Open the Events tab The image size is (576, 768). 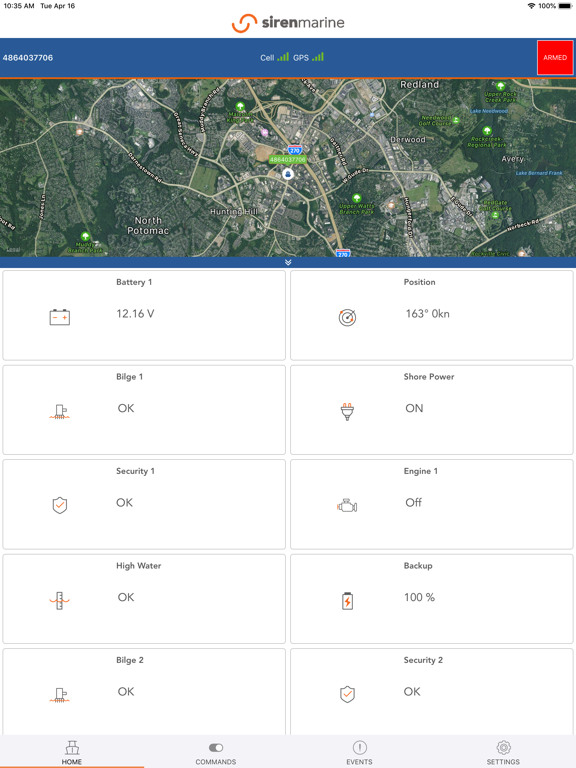360,752
